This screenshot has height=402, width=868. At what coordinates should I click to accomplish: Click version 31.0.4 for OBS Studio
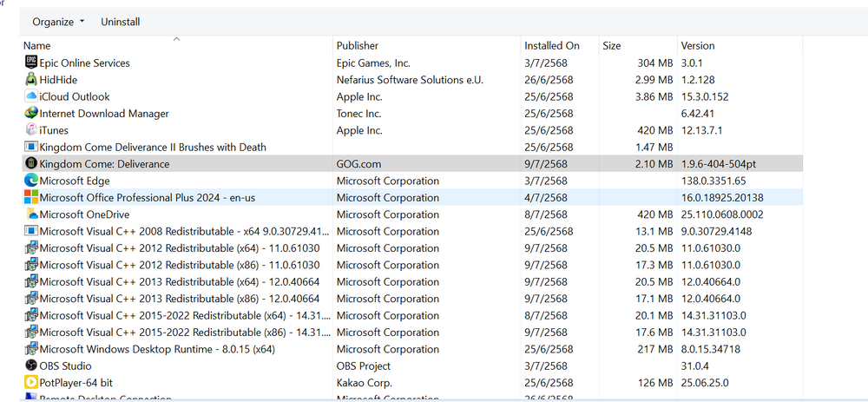(694, 366)
